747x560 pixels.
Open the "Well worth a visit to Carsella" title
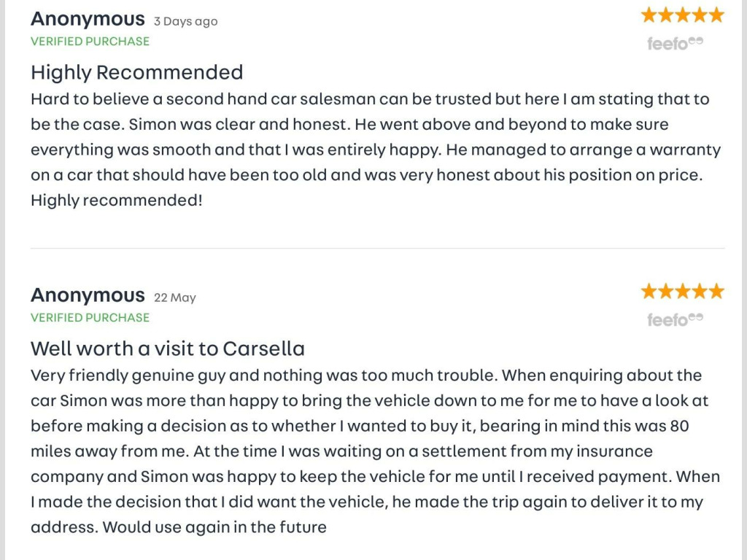[x=167, y=349]
